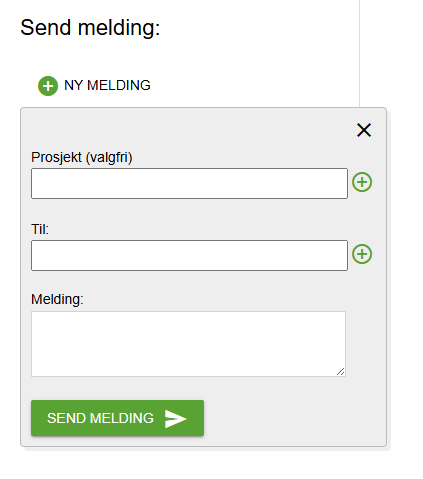
Task: Click the Melding: field label
Action: [x=57, y=299]
